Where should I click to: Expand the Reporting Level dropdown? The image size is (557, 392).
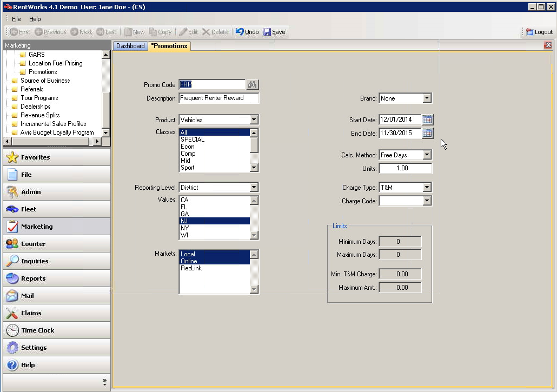click(254, 187)
